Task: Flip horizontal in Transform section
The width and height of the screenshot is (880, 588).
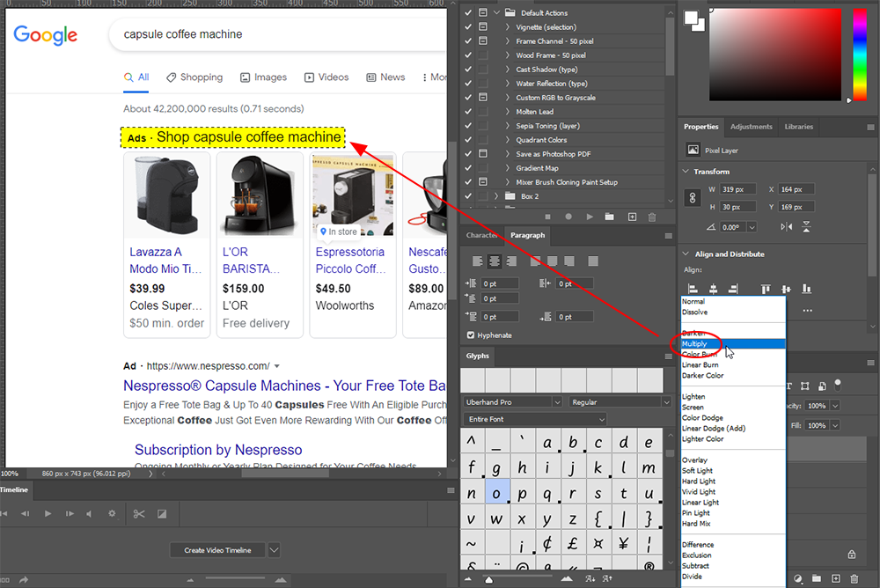Action: pyautogui.click(x=786, y=227)
